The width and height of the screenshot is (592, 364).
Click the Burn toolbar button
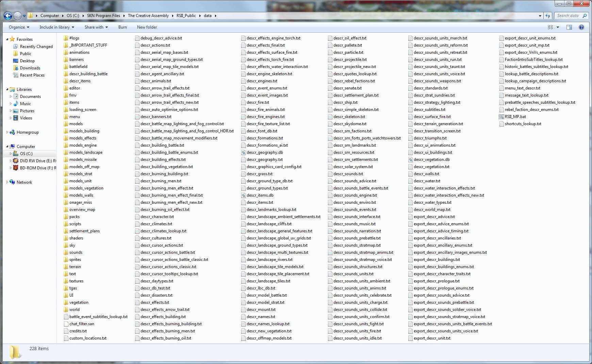pos(122,27)
